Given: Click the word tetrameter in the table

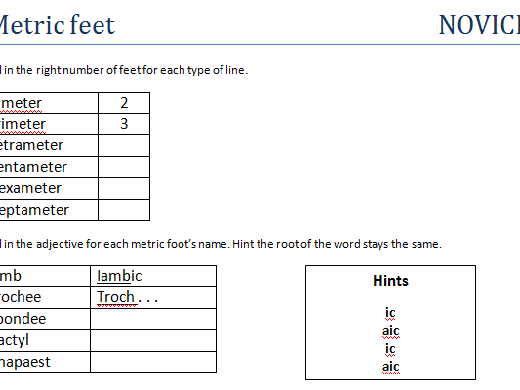Looking at the screenshot, I should [31, 145].
